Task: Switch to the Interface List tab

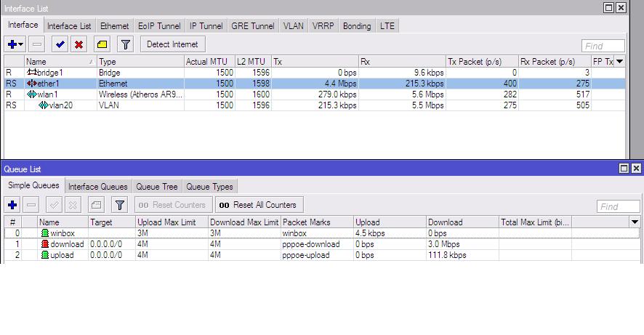Action: pyautogui.click(x=69, y=26)
